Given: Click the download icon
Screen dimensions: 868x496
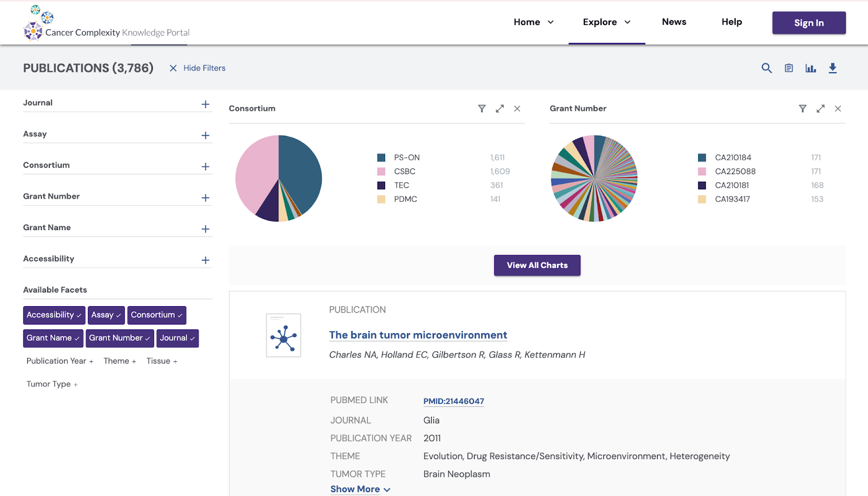Looking at the screenshot, I should pyautogui.click(x=833, y=68).
